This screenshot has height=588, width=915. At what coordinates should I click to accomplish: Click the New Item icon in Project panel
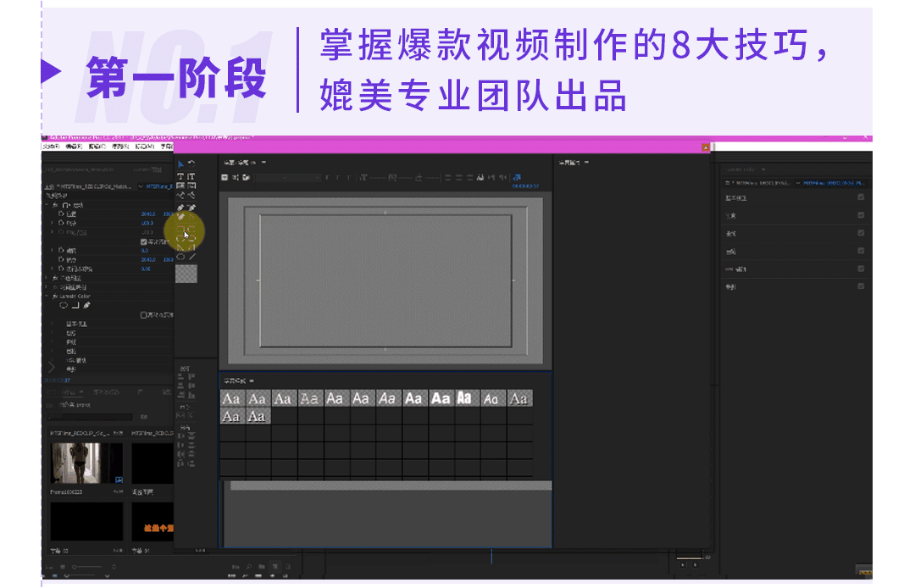tap(274, 567)
